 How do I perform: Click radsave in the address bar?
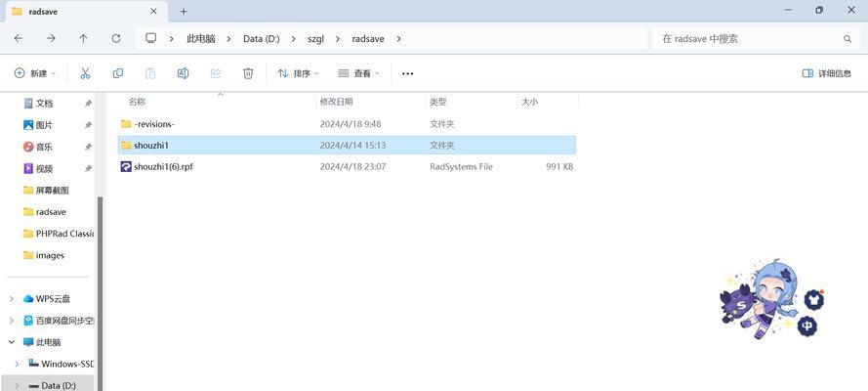pos(368,39)
